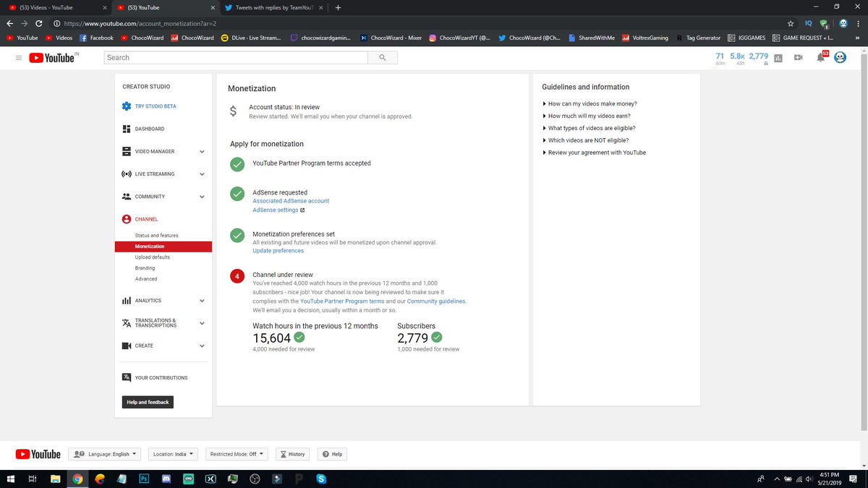This screenshot has height=488, width=868.
Task: Open the account avatar menu
Action: 840,57
